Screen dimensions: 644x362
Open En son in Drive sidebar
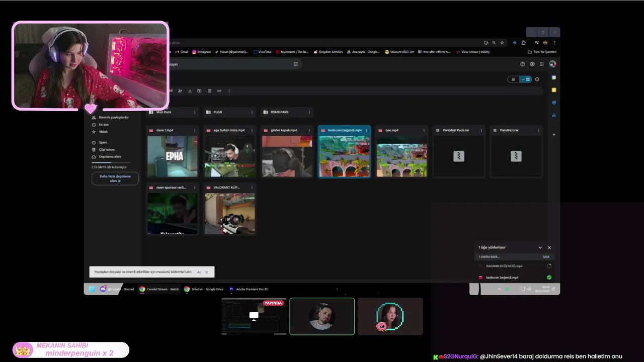(x=100, y=125)
